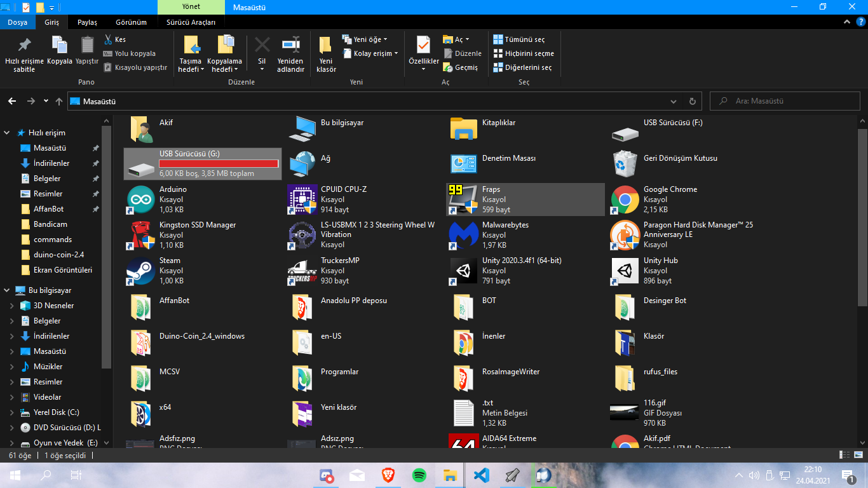Click the Hızlı erişime sabitle pin icon
Viewport: 868px width, 488px height.
coord(24,45)
